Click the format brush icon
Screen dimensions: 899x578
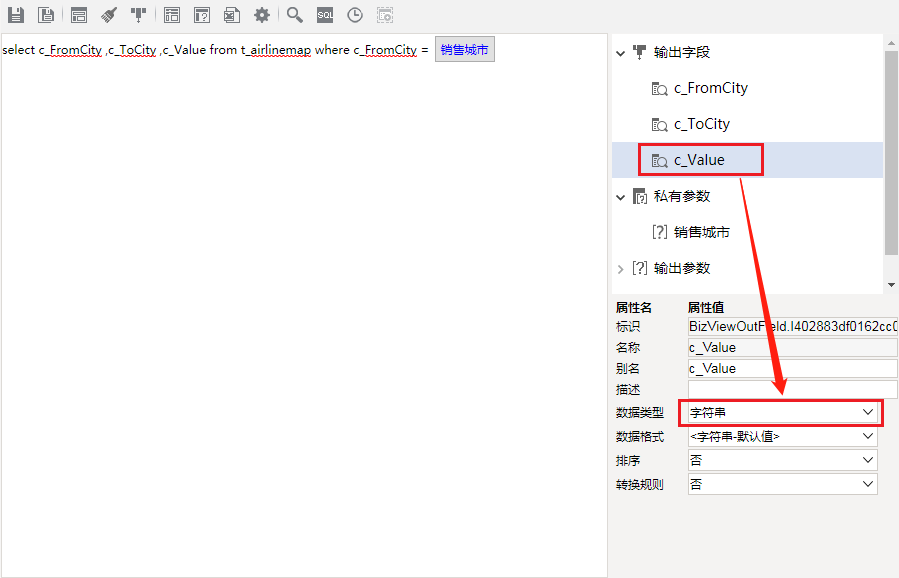click(109, 15)
